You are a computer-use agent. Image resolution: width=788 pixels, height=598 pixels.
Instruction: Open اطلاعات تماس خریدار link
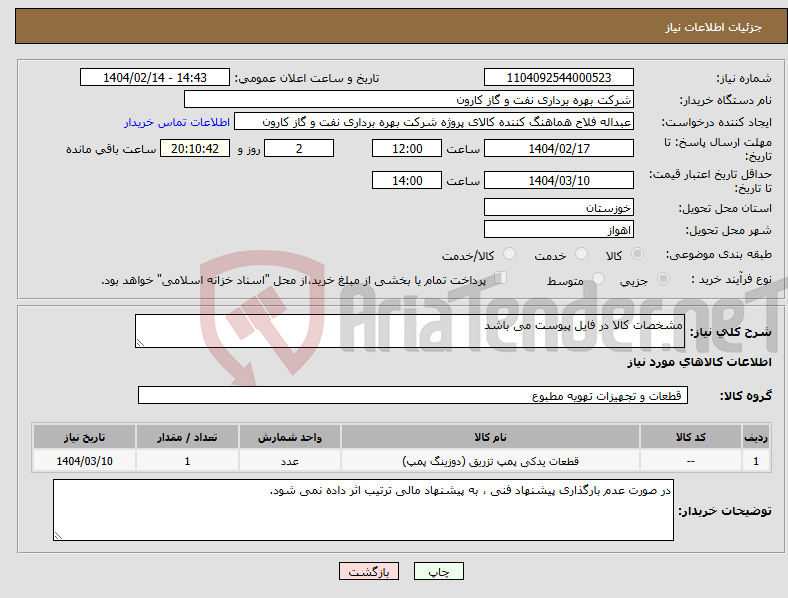177,122
